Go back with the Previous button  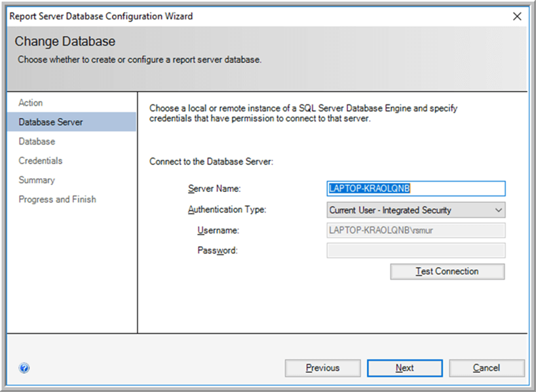pyautogui.click(x=323, y=368)
